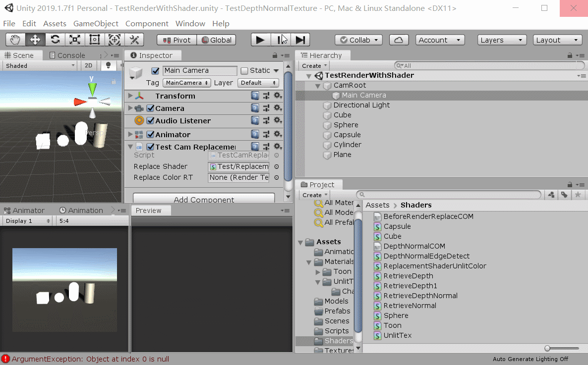Select the Scale tool
The height and width of the screenshot is (365, 588).
point(75,40)
